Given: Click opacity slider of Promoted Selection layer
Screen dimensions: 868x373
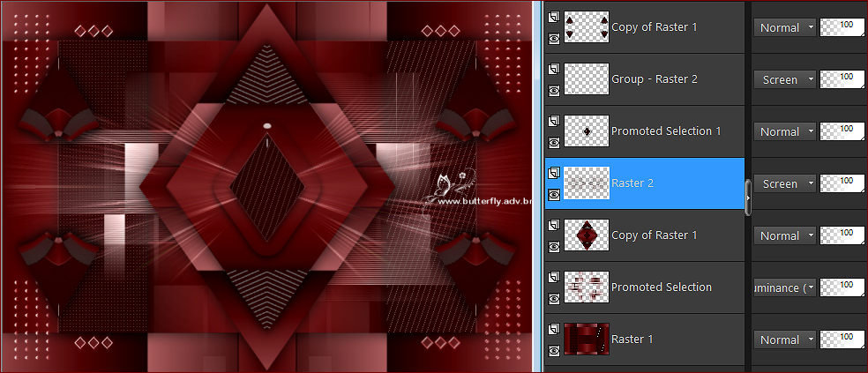Looking at the screenshot, I should pos(842,287).
